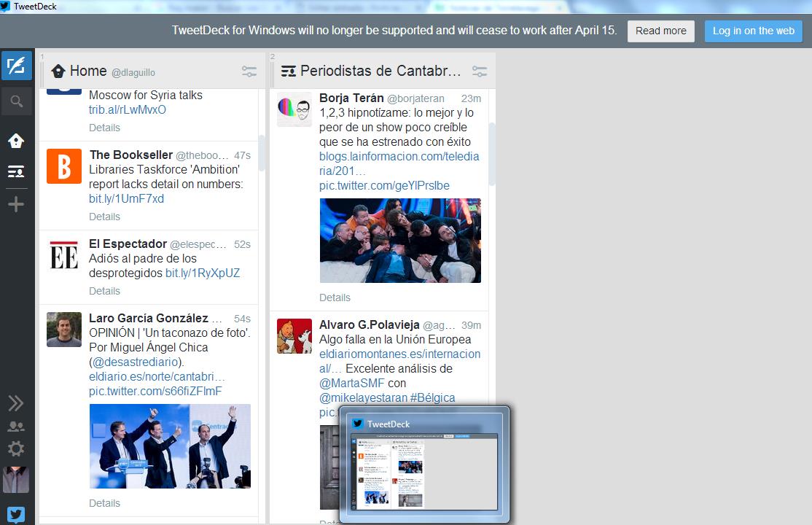Show Details of The Bookseller tweet
The height and width of the screenshot is (525, 812).
pyautogui.click(x=105, y=217)
